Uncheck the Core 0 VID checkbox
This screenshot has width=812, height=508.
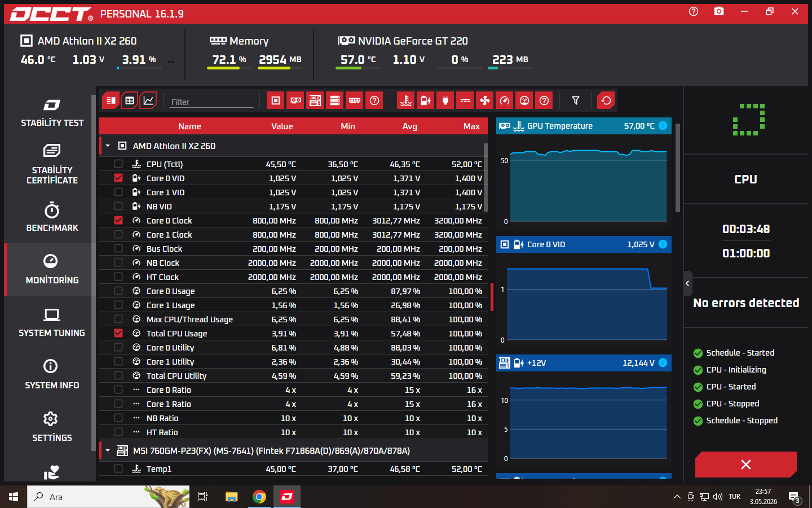[x=118, y=178]
